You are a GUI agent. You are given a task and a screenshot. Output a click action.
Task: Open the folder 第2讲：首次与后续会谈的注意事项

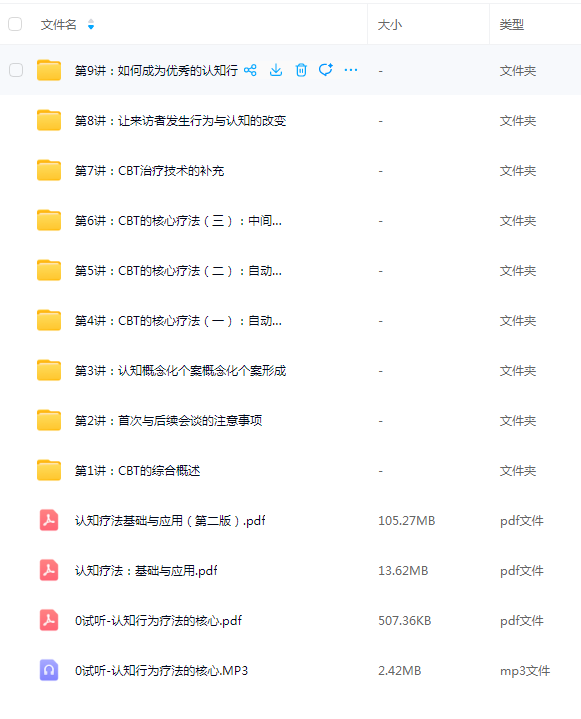[x=168, y=420]
